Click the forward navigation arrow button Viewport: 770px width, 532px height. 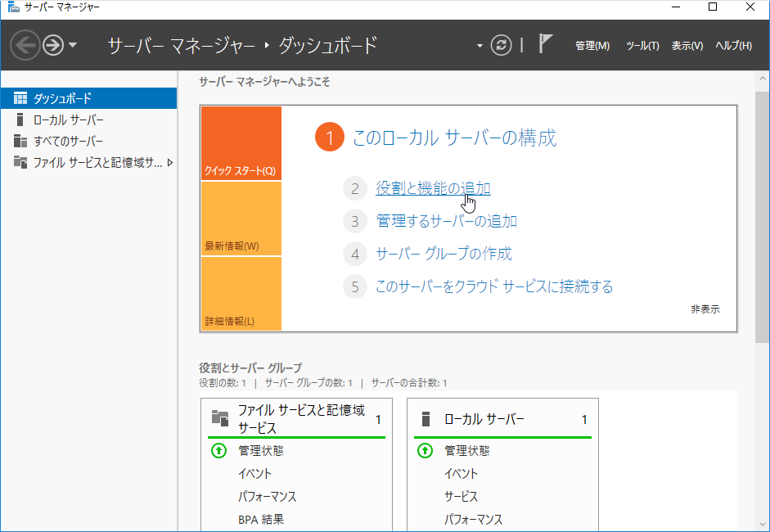(53, 45)
